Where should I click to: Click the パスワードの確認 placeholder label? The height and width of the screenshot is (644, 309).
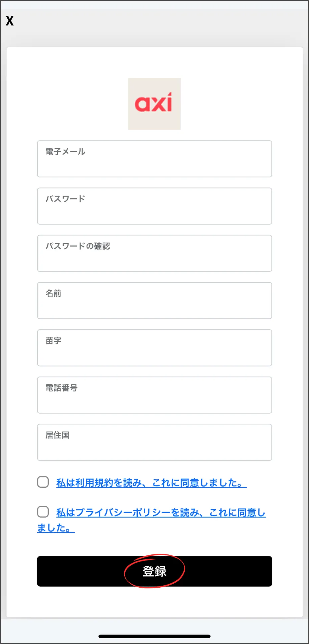pyautogui.click(x=78, y=246)
